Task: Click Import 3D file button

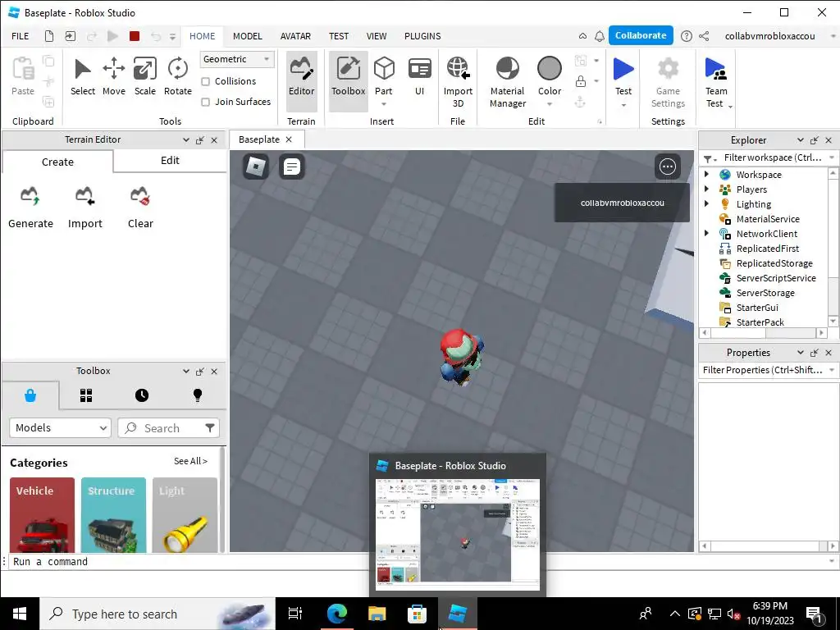Action: [x=458, y=81]
